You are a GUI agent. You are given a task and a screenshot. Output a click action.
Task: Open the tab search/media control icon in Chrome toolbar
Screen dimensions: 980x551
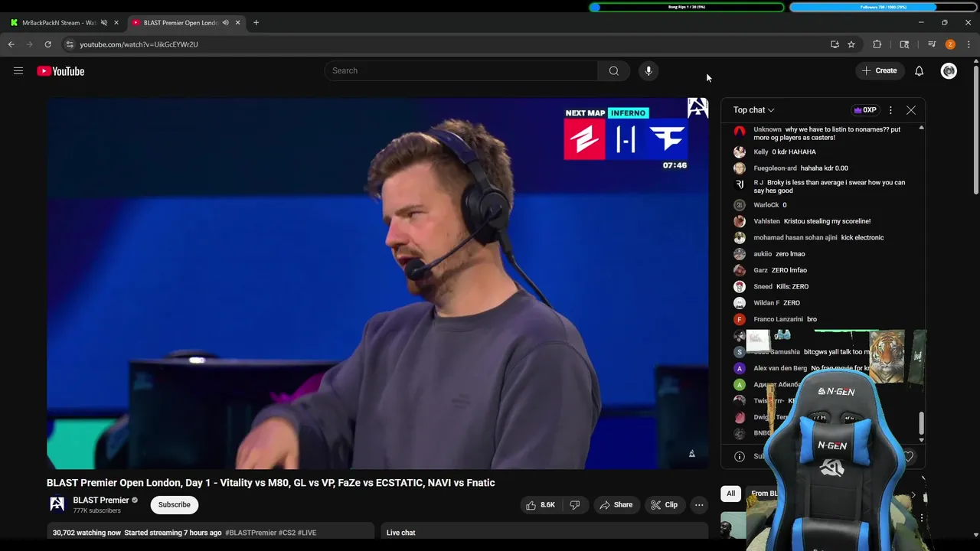click(932, 44)
